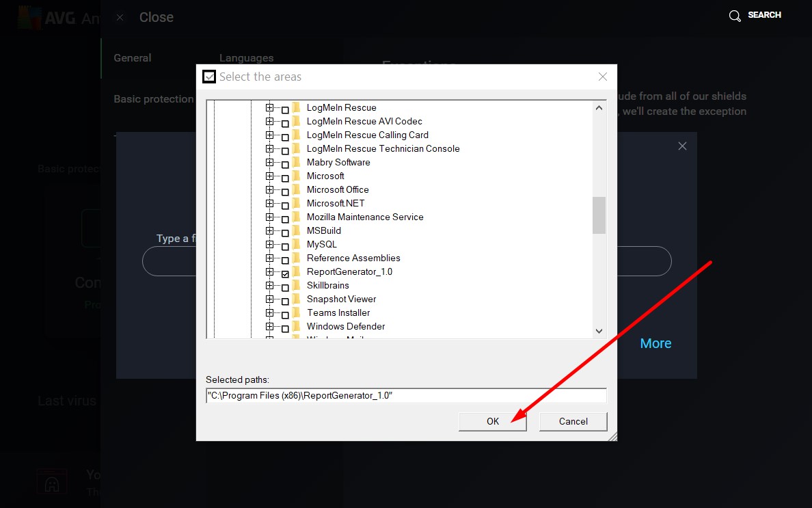Viewport: 812px width, 508px height.
Task: Expand the MSBuild folder node
Action: 269,231
